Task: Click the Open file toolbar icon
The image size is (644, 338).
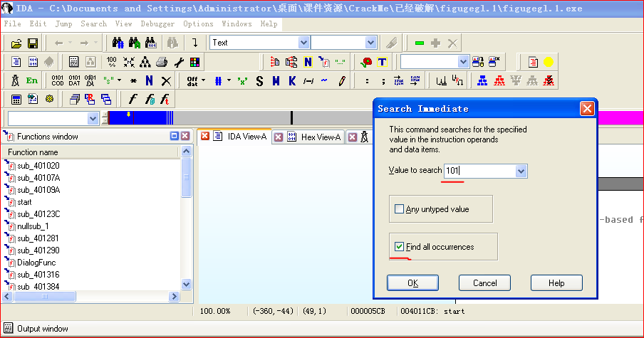Action: pos(16,43)
